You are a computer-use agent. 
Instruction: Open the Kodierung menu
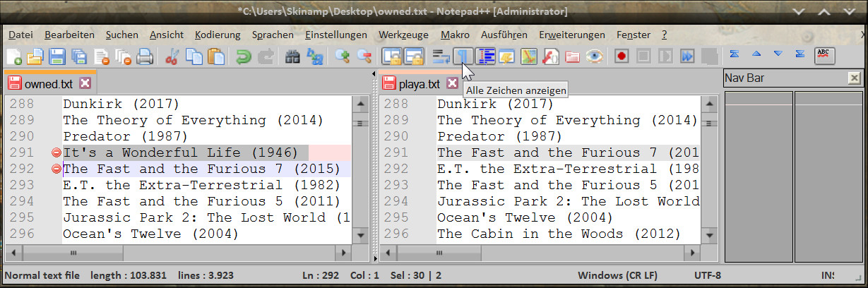218,35
